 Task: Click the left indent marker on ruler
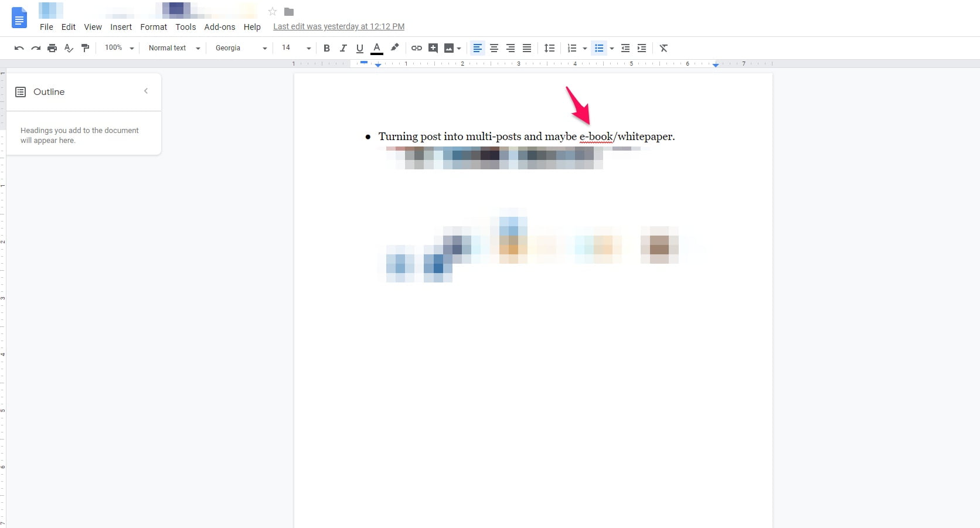(378, 65)
